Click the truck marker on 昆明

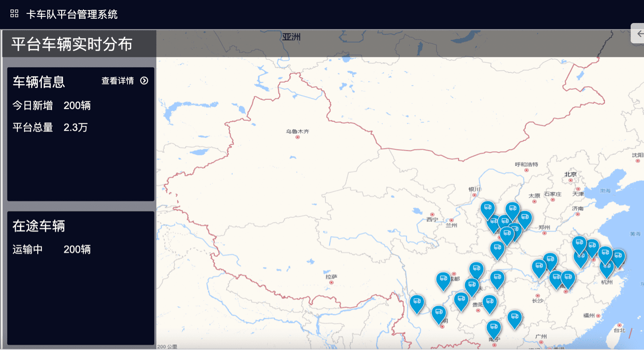(x=439, y=314)
